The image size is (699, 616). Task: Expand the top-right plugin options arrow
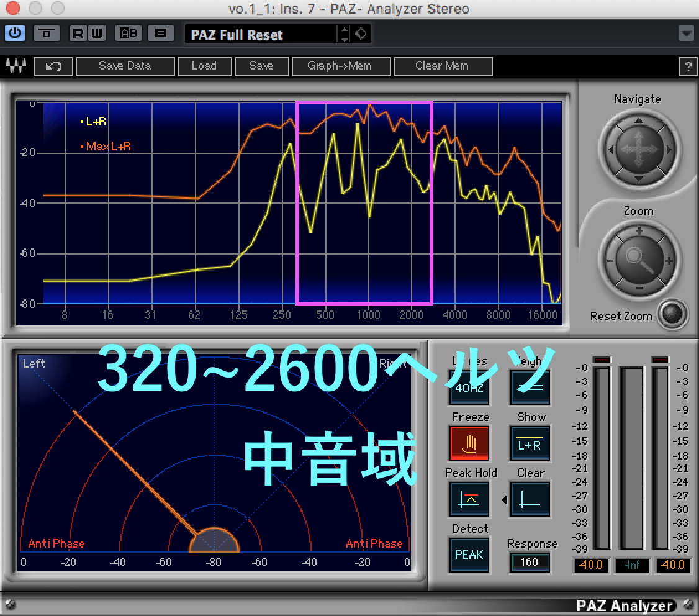pos(687,33)
